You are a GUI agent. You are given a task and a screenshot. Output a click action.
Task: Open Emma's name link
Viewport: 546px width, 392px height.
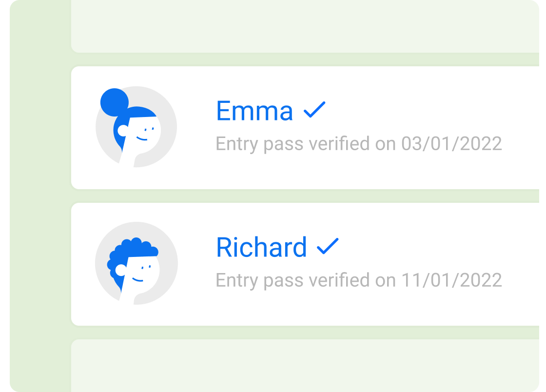click(254, 111)
